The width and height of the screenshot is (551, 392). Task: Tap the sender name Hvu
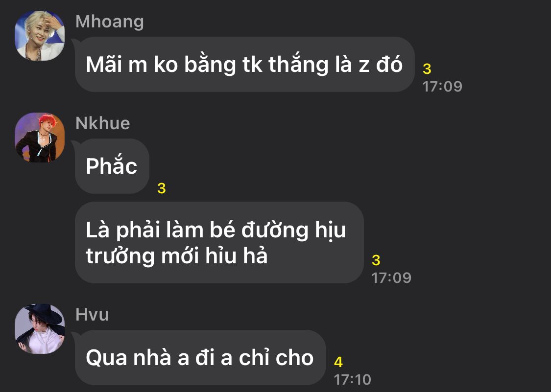92,315
